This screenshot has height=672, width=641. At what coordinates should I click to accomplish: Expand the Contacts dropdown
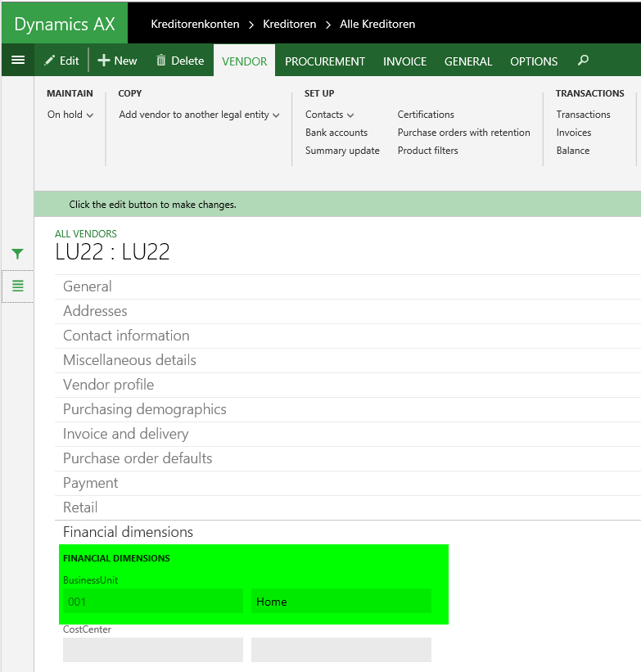pyautogui.click(x=329, y=115)
